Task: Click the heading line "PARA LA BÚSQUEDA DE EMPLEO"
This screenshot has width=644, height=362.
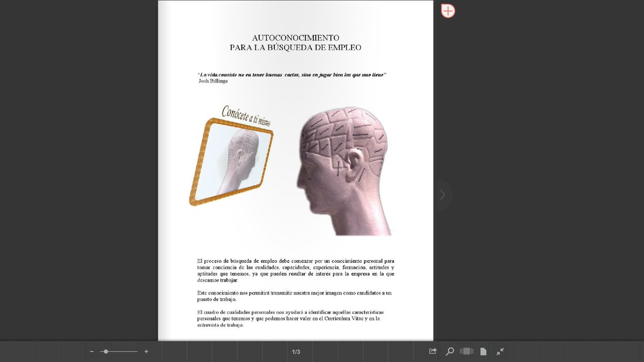Action: [x=296, y=47]
